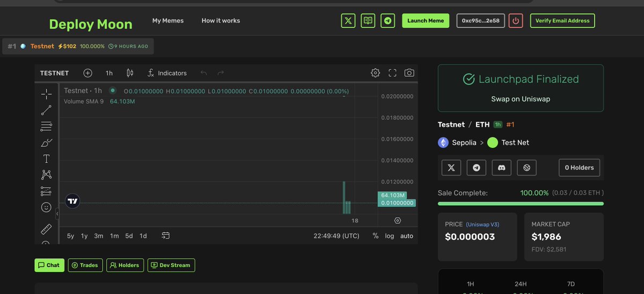Viewport: 644px width, 294px height.
Task: Take a chart snapshot with camera icon
Action: [x=409, y=73]
